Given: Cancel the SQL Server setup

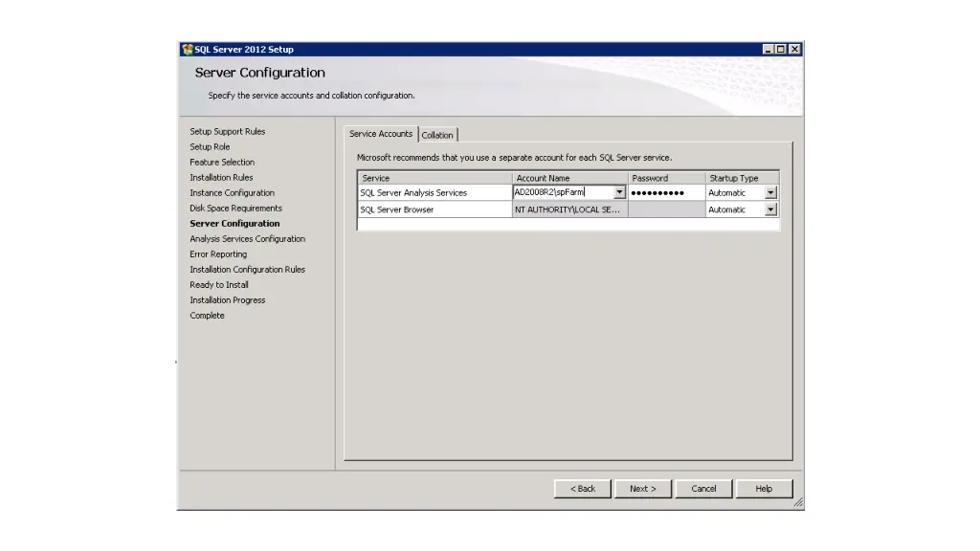Looking at the screenshot, I should point(703,489).
